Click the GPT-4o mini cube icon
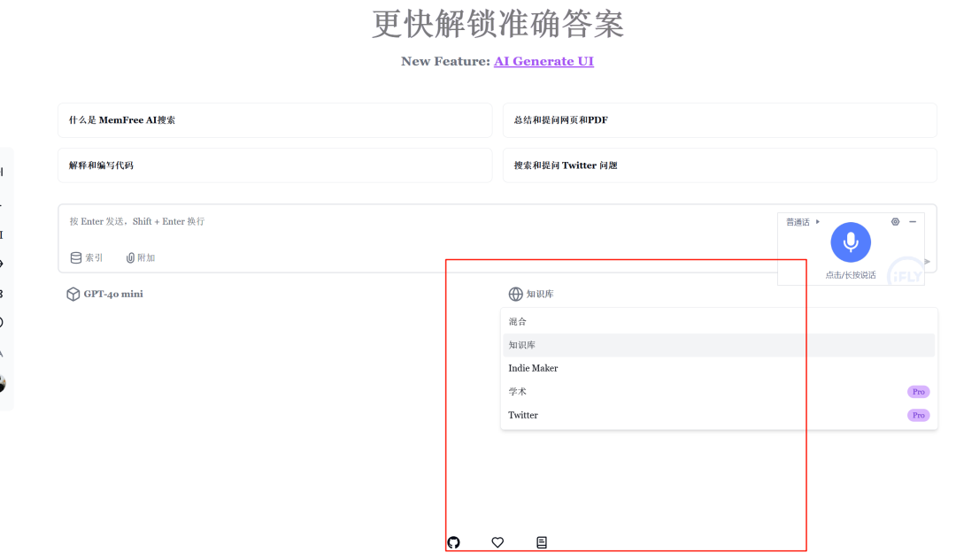Image resolution: width=956 pixels, height=560 pixels. [73, 294]
